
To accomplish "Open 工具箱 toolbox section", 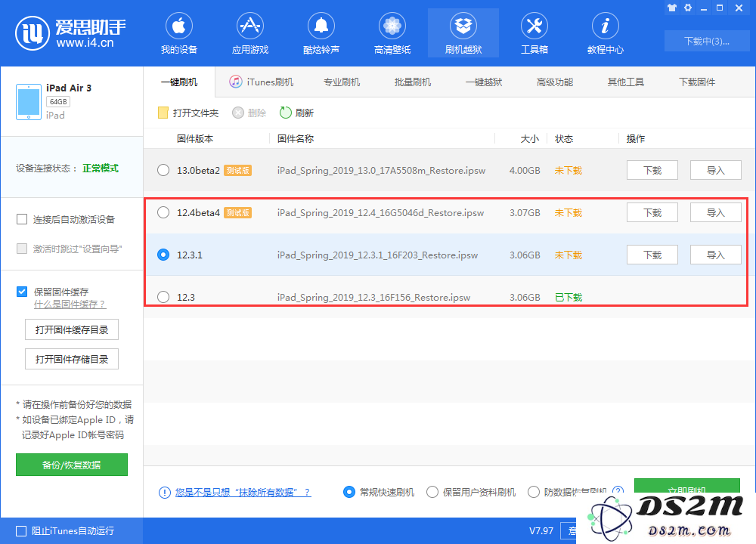I will tap(534, 32).
